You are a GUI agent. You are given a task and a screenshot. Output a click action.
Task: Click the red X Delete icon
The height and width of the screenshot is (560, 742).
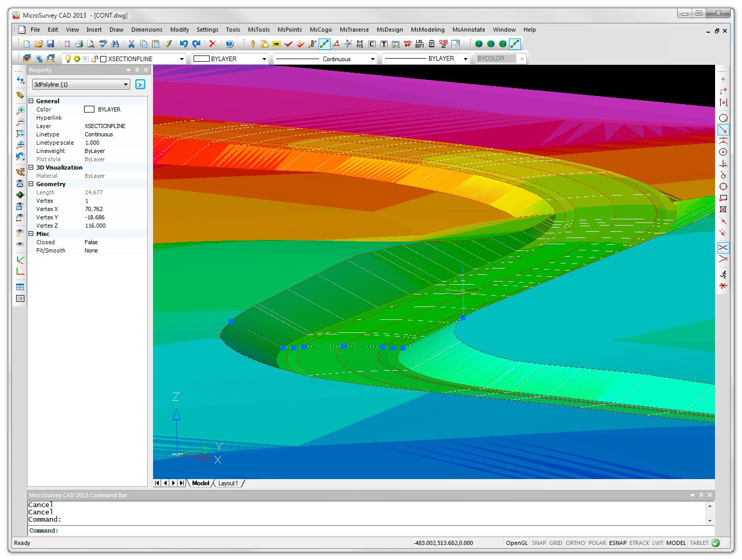click(212, 44)
